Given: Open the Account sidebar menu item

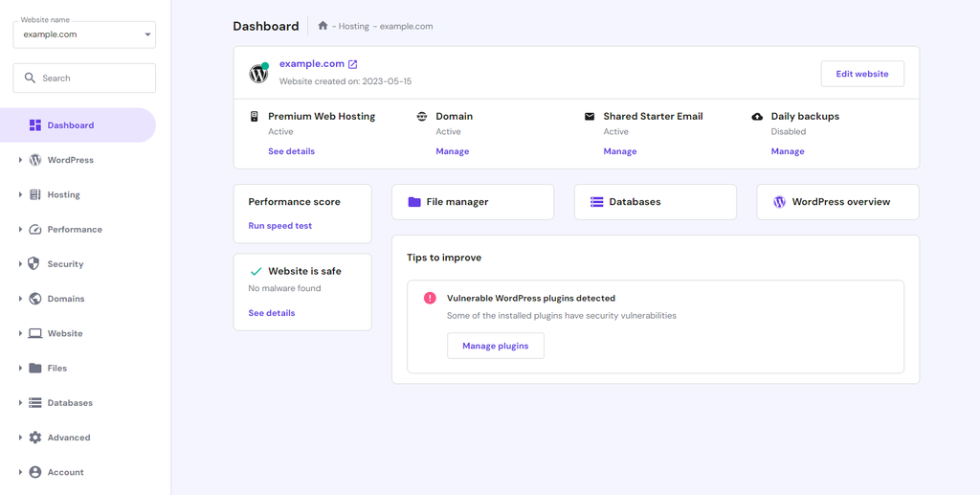Looking at the screenshot, I should click(65, 472).
